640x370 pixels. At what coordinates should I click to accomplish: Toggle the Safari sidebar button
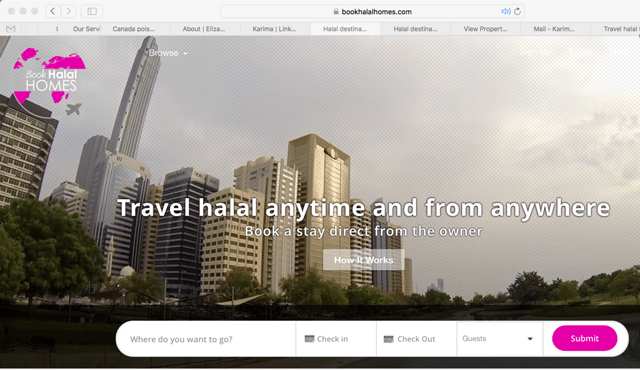coord(92,11)
